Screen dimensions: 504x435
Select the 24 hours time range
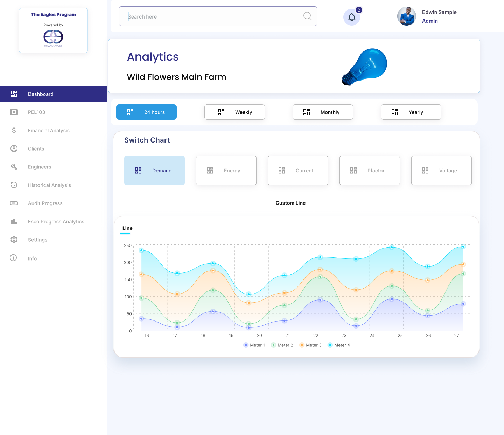[146, 112]
